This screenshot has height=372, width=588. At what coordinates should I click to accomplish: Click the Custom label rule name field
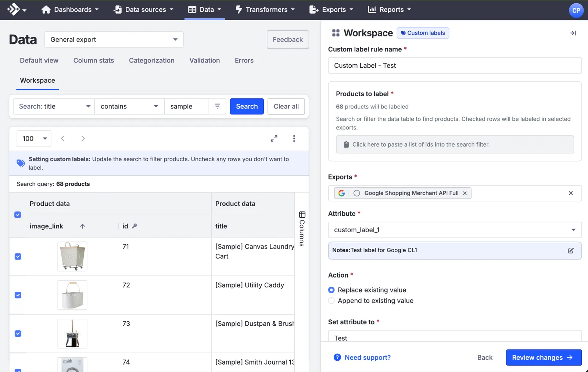(x=455, y=65)
